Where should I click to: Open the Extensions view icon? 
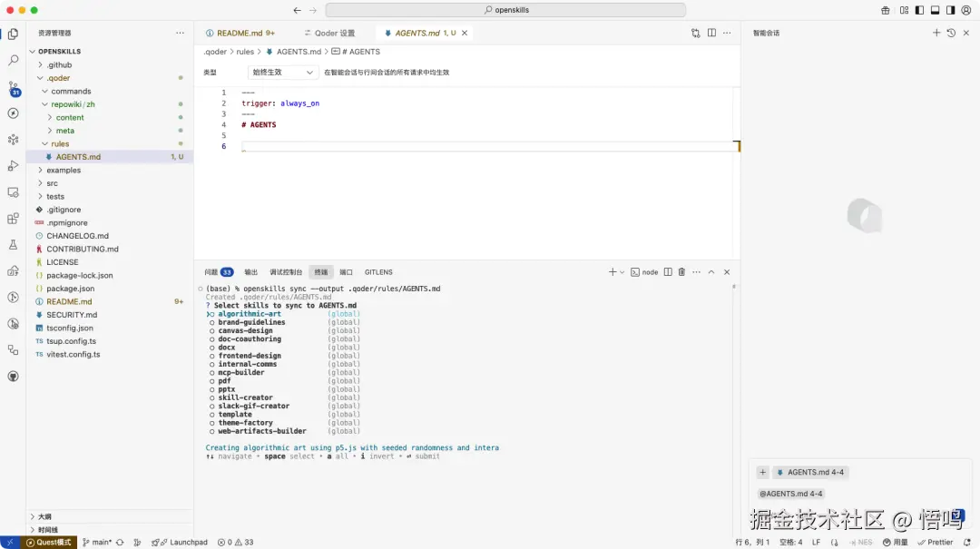tap(13, 218)
